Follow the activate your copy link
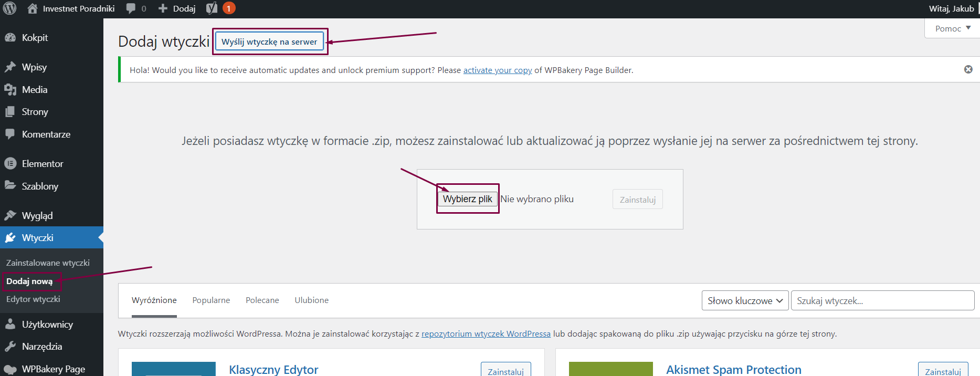The width and height of the screenshot is (980, 376). (x=497, y=70)
